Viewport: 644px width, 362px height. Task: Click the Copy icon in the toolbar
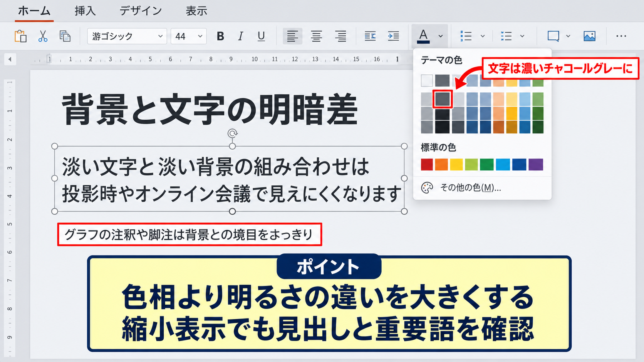65,36
